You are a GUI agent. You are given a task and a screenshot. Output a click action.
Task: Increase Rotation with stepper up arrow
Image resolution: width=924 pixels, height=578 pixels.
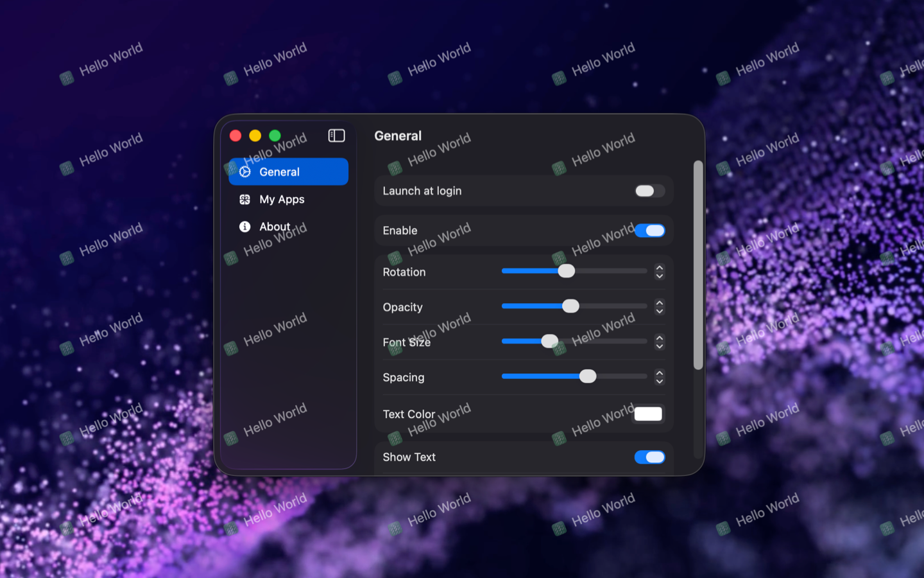(x=659, y=268)
